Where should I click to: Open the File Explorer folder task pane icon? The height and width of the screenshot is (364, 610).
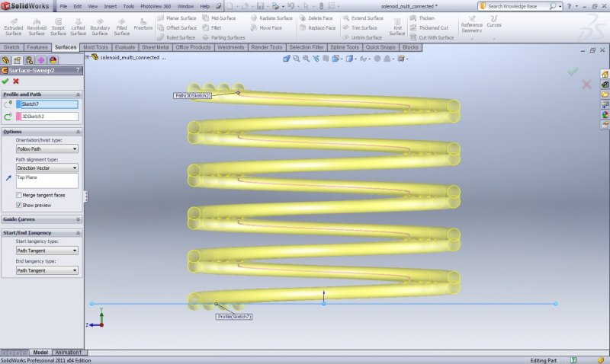605,94
